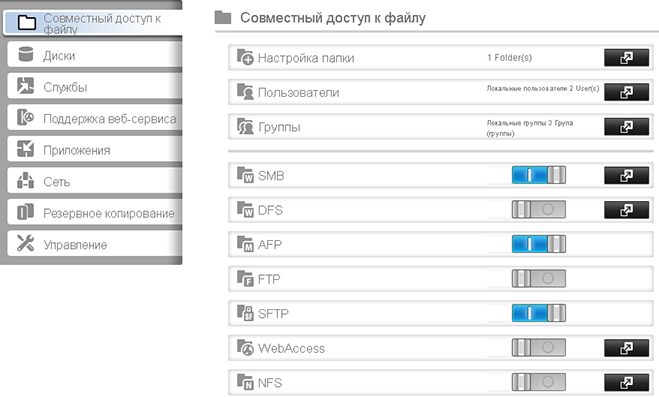Open the file sharing sidebar section
Viewport: 659px width, 397px height.
click(x=93, y=23)
